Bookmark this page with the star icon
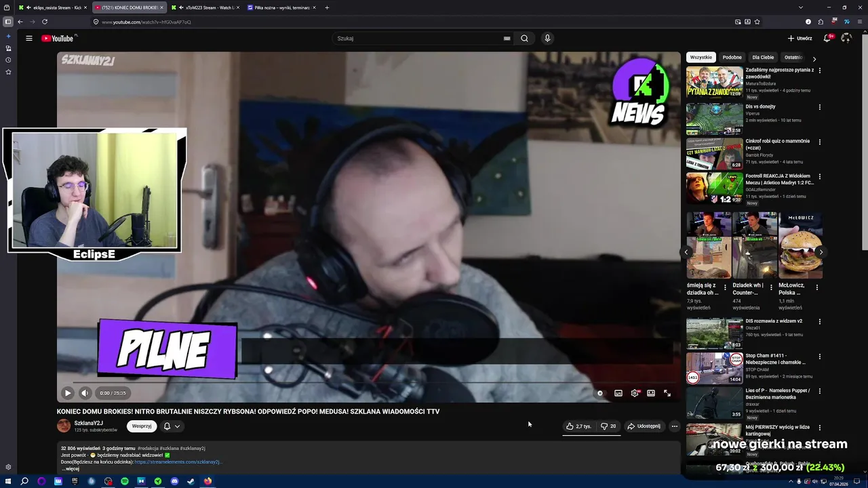868x488 pixels. coord(757,22)
